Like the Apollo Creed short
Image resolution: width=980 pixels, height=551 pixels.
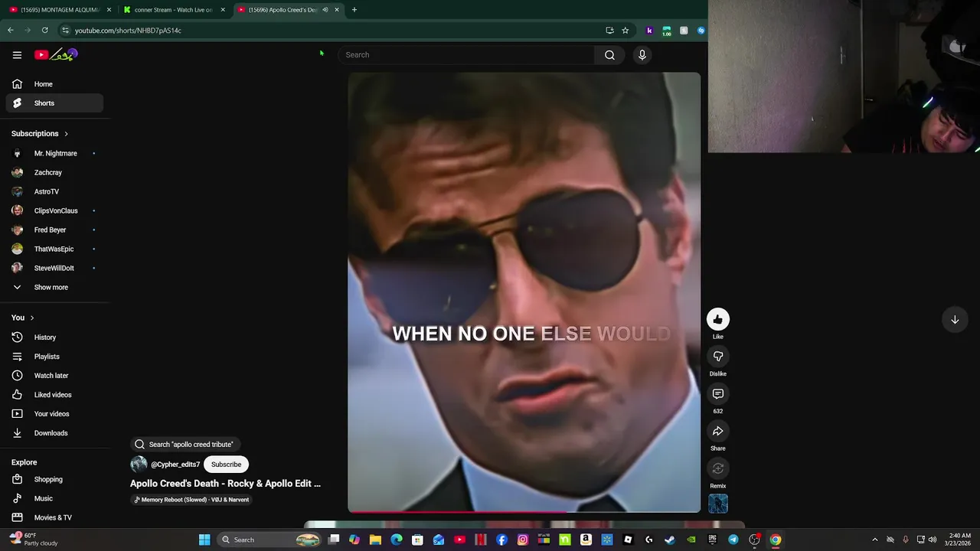[717, 319]
